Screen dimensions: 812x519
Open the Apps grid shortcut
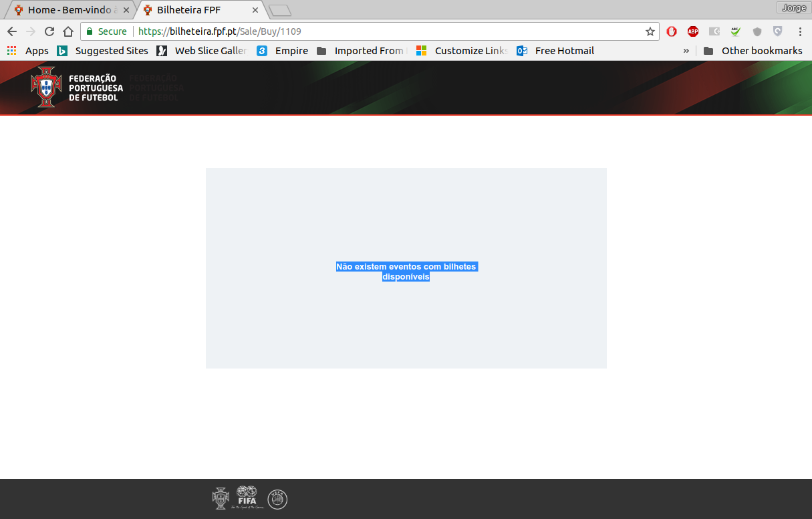pyautogui.click(x=27, y=51)
